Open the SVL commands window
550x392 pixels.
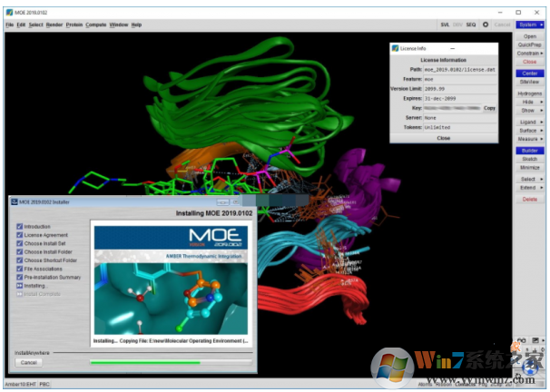click(445, 24)
